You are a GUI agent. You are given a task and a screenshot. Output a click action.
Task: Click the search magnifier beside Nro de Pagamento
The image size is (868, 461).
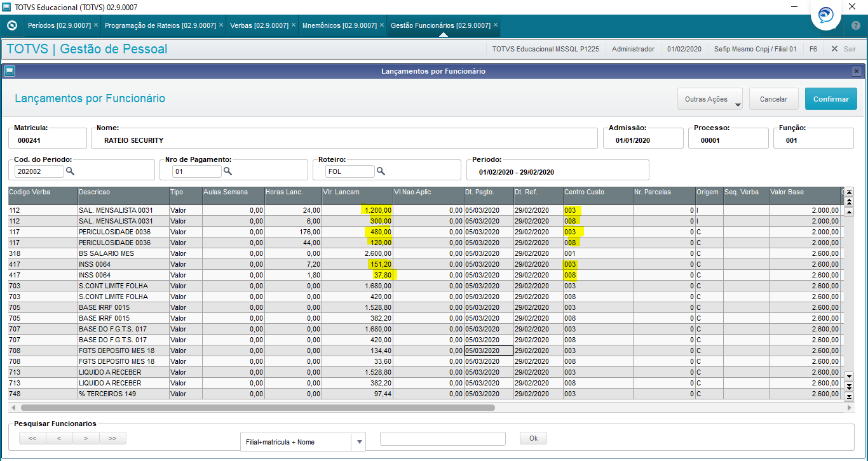pyautogui.click(x=227, y=171)
